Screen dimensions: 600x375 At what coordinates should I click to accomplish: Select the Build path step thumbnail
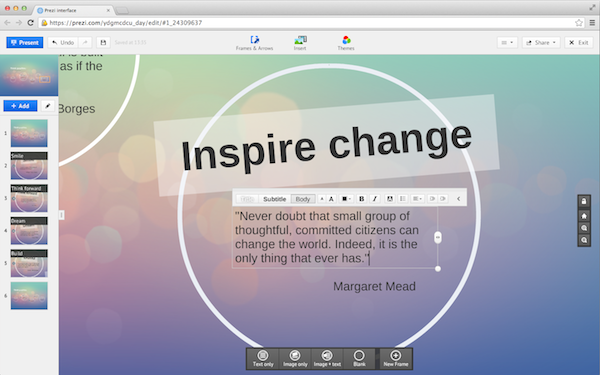click(x=29, y=263)
